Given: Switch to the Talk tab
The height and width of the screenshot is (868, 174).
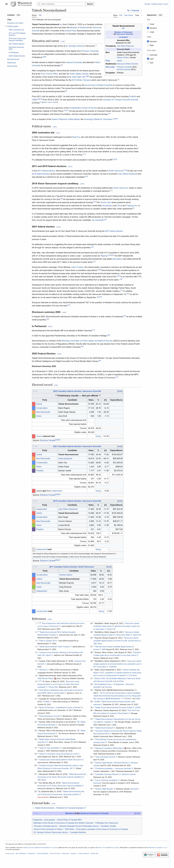Looking at the screenshot, I should pyautogui.click(x=40, y=15).
